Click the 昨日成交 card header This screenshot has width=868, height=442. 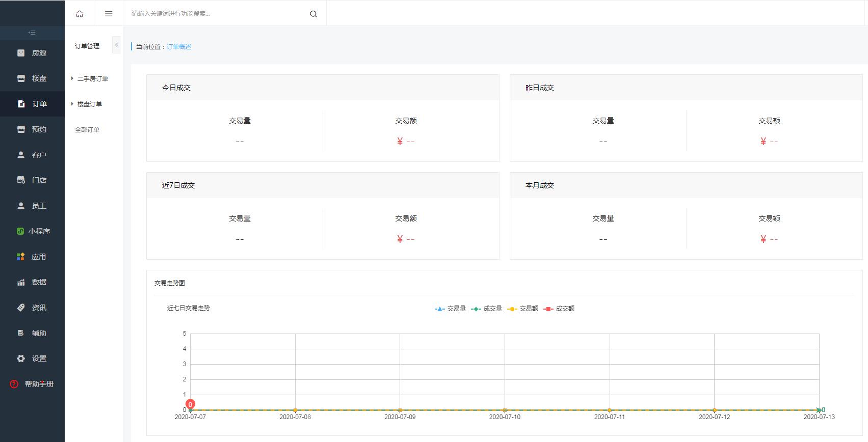click(x=686, y=88)
